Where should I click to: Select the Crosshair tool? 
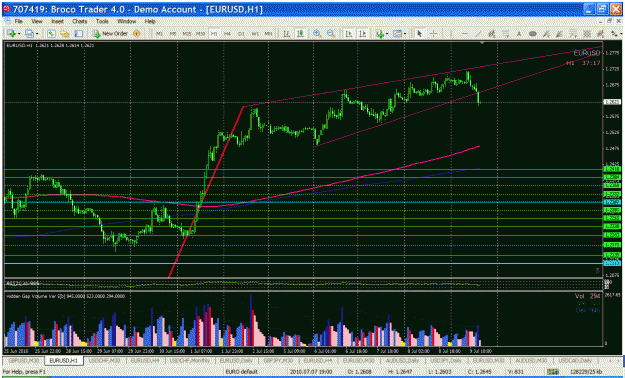(x=433, y=34)
